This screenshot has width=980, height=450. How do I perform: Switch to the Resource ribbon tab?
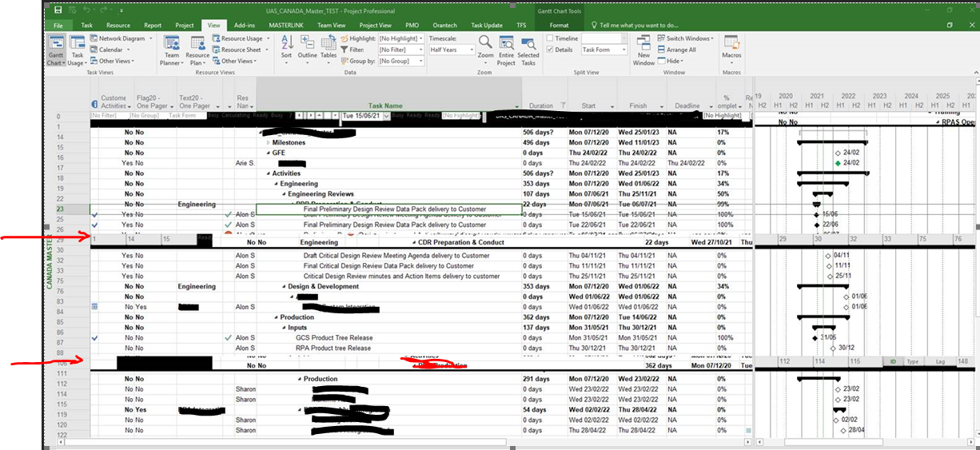tap(118, 26)
